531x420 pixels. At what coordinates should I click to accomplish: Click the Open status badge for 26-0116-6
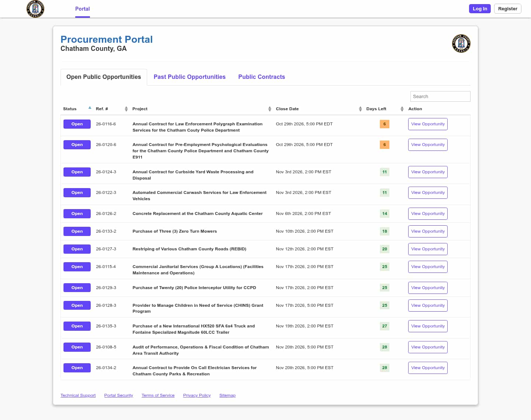point(77,124)
